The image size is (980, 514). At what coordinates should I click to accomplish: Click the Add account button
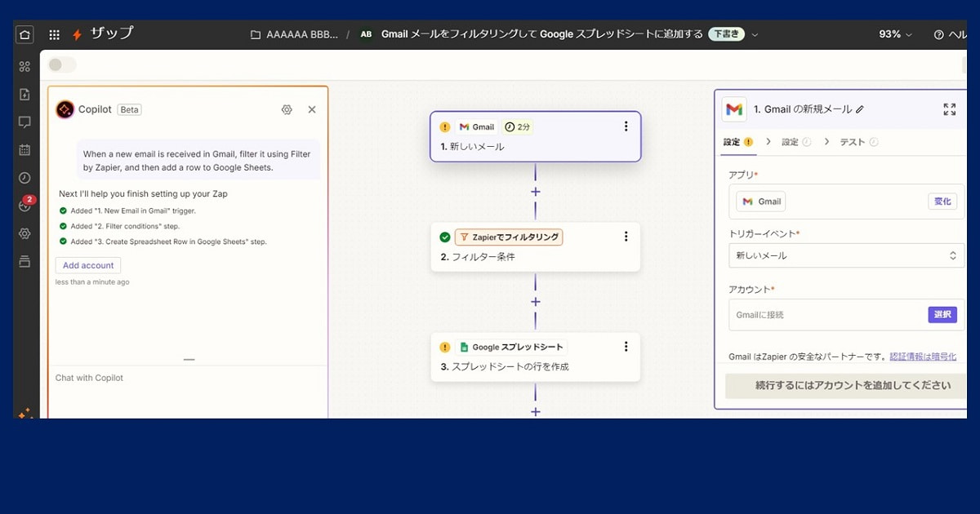pos(88,265)
